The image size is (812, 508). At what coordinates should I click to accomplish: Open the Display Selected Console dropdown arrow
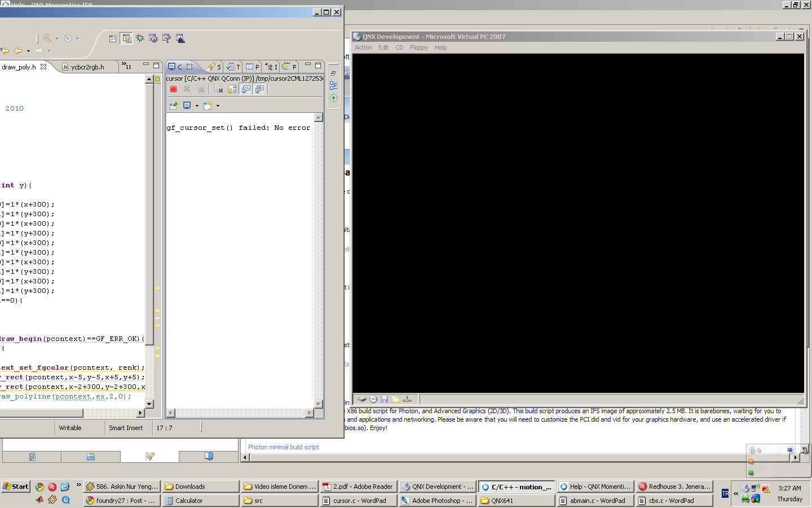(197, 106)
